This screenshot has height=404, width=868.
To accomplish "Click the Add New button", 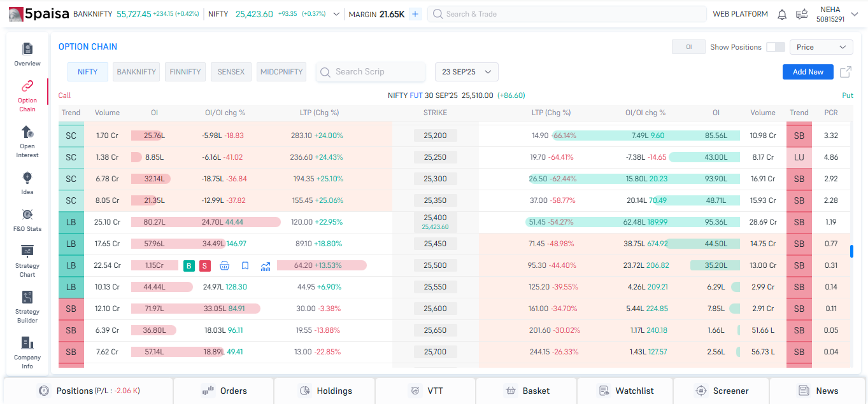I will [808, 72].
